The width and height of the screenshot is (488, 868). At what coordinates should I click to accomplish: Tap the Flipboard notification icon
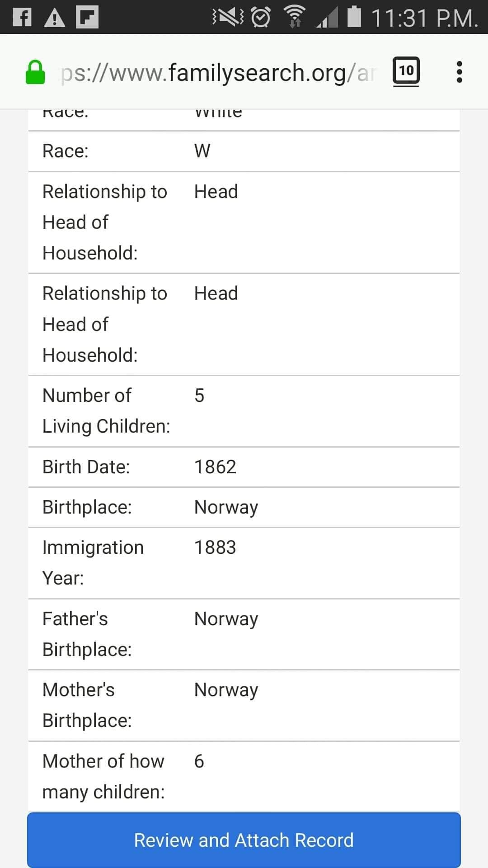(87, 18)
